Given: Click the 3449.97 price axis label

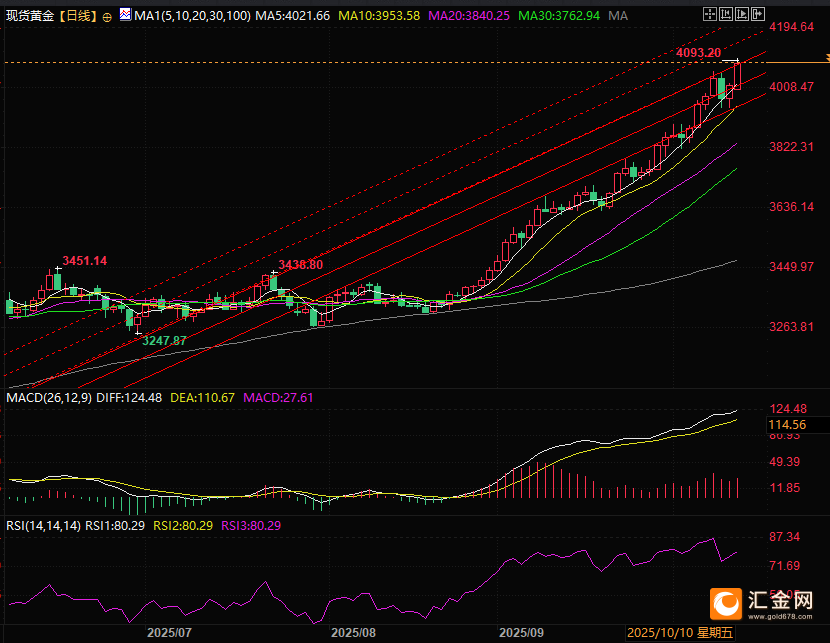Looking at the screenshot, I should point(791,266).
